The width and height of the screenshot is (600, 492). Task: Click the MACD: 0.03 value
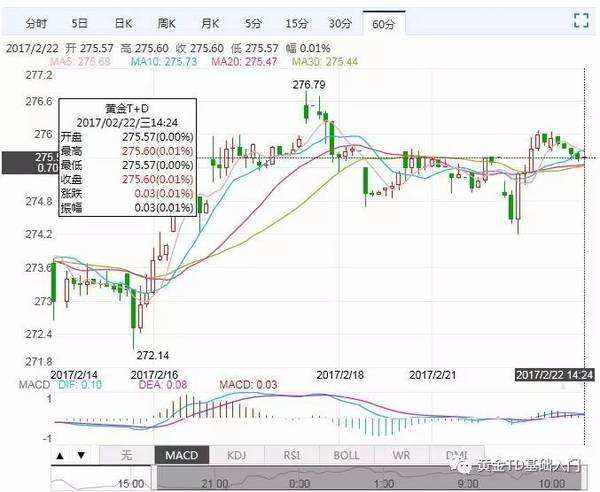click(248, 384)
